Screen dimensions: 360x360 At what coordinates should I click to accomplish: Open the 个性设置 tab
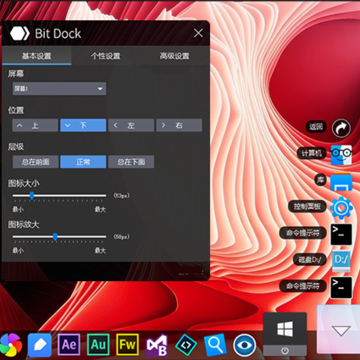click(106, 56)
